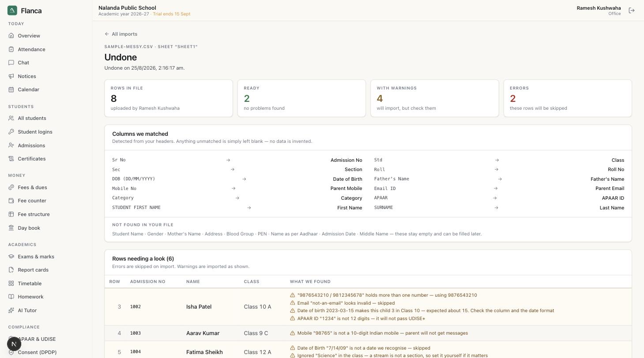The height and width of the screenshot is (358, 644).
Task: Click the Rows needing a look (6) heading
Action: (143, 259)
